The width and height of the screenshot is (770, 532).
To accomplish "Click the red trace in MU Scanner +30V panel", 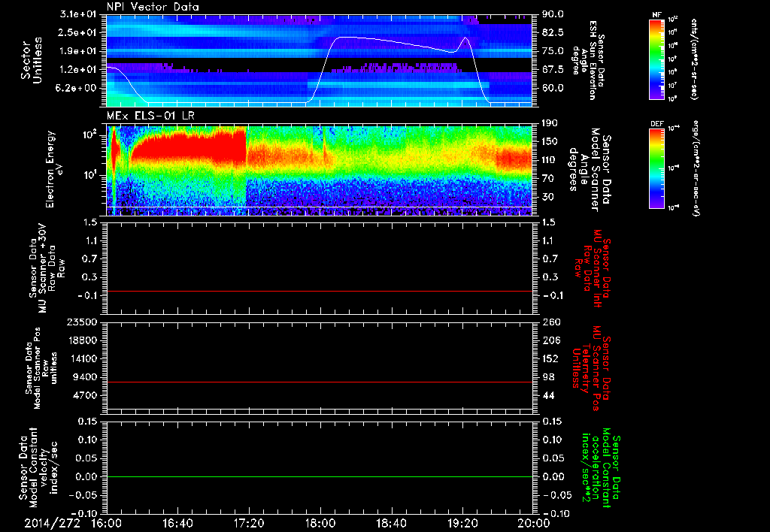I will 319,291.
